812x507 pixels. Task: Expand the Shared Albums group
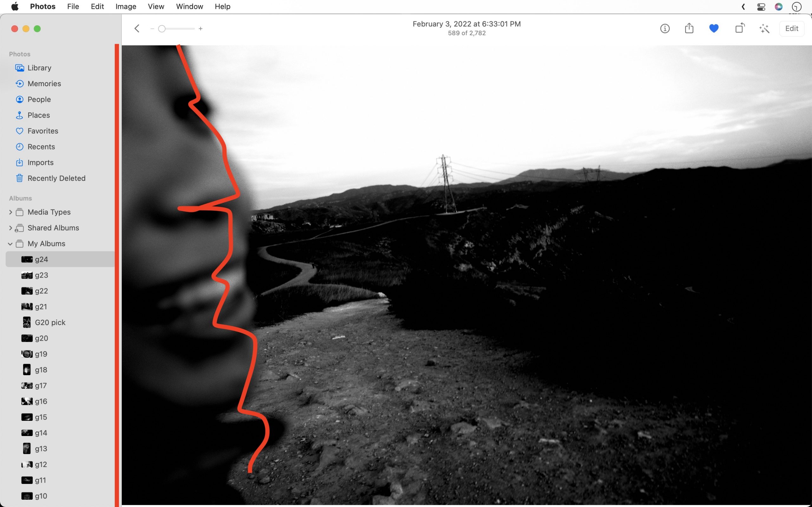(10, 228)
